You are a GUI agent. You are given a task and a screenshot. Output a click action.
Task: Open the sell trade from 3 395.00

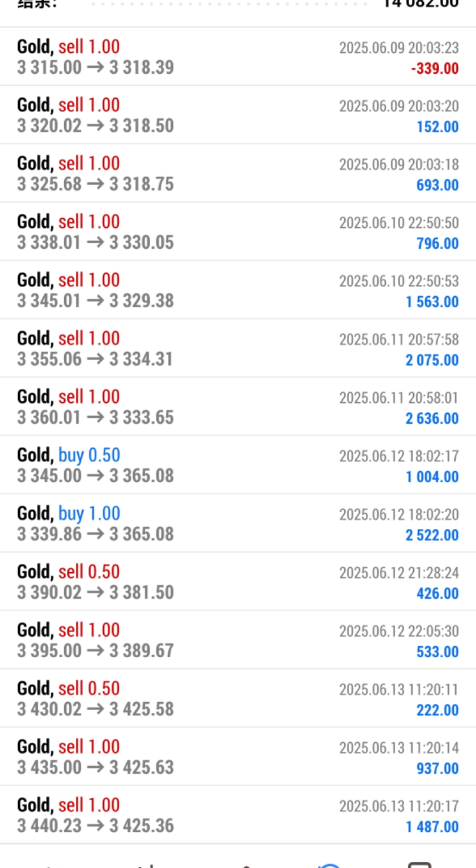click(238, 640)
